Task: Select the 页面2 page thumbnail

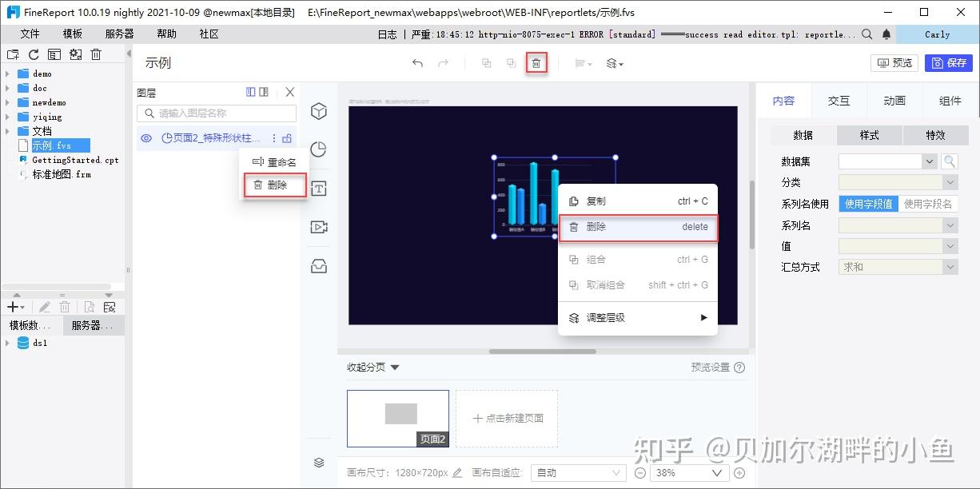Action: pos(397,417)
